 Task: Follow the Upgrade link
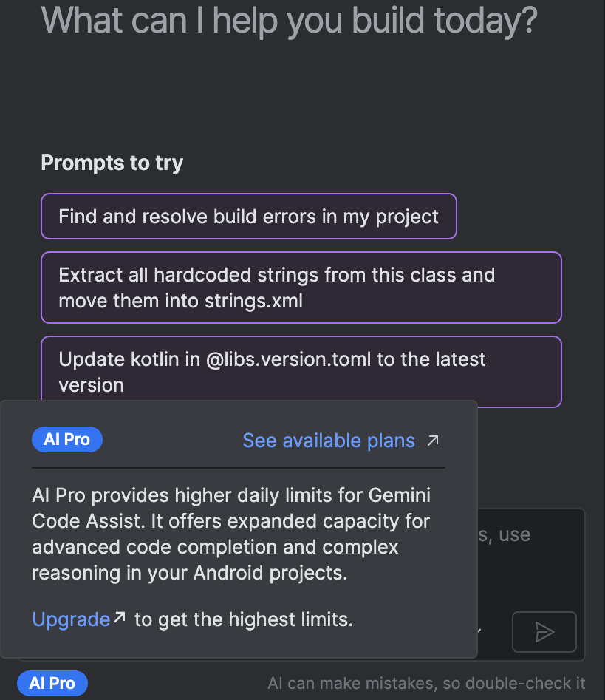pyautogui.click(x=71, y=619)
